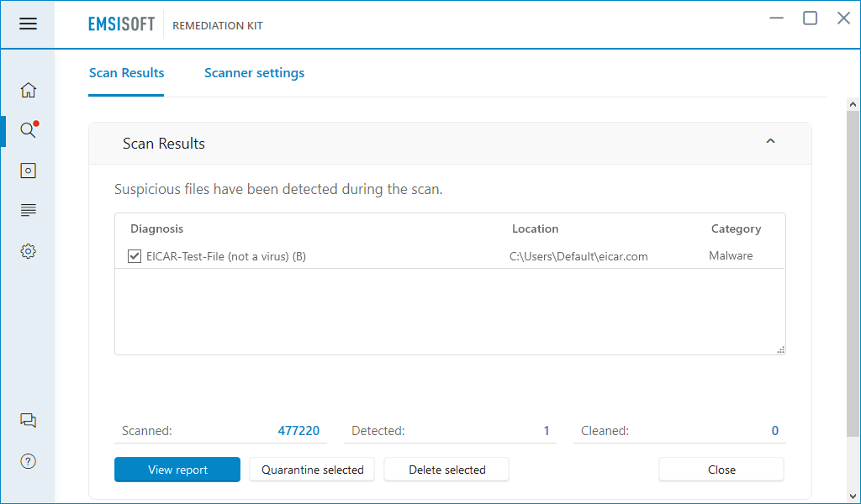Sort by the Location column header
This screenshot has width=861, height=504.
[535, 228]
